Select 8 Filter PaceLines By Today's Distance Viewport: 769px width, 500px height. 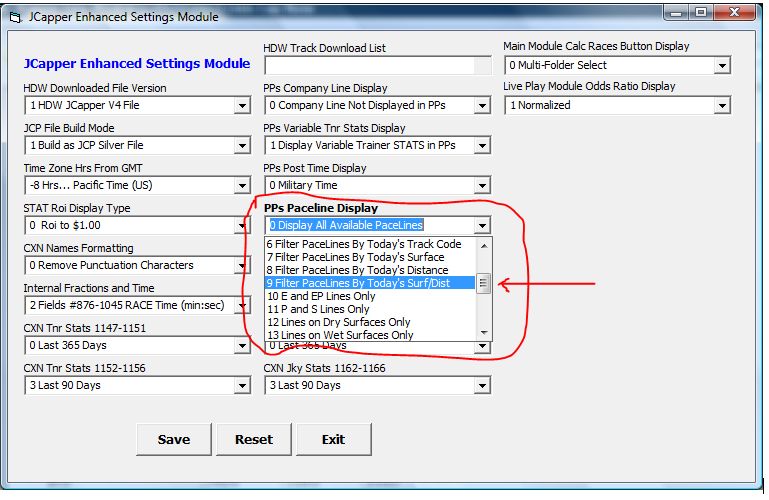point(370,270)
